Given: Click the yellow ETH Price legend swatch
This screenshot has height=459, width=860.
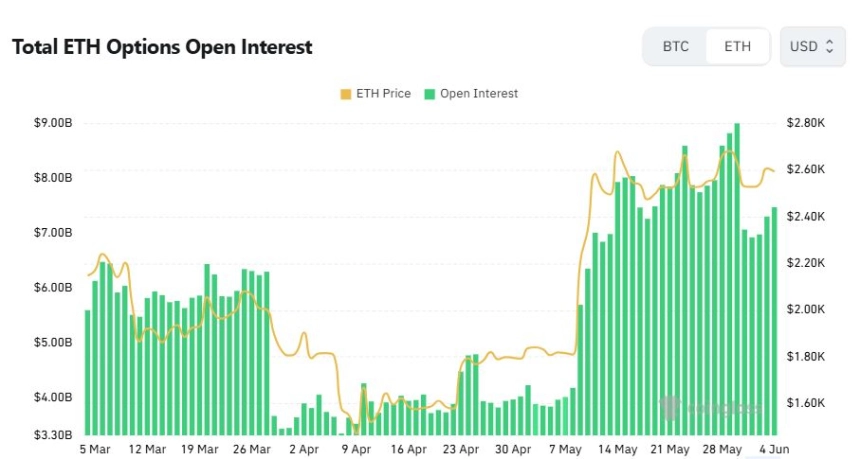Looking at the screenshot, I should point(346,94).
